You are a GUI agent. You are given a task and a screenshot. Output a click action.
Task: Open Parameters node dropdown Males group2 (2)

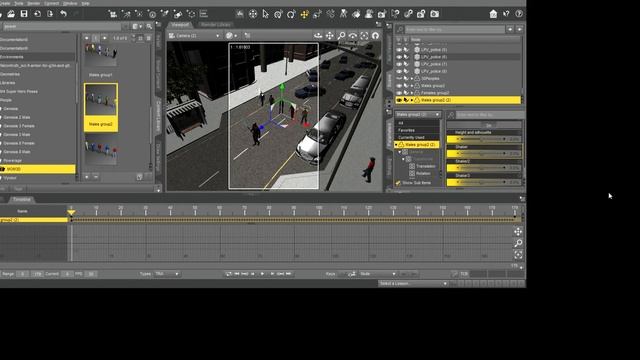click(418, 115)
